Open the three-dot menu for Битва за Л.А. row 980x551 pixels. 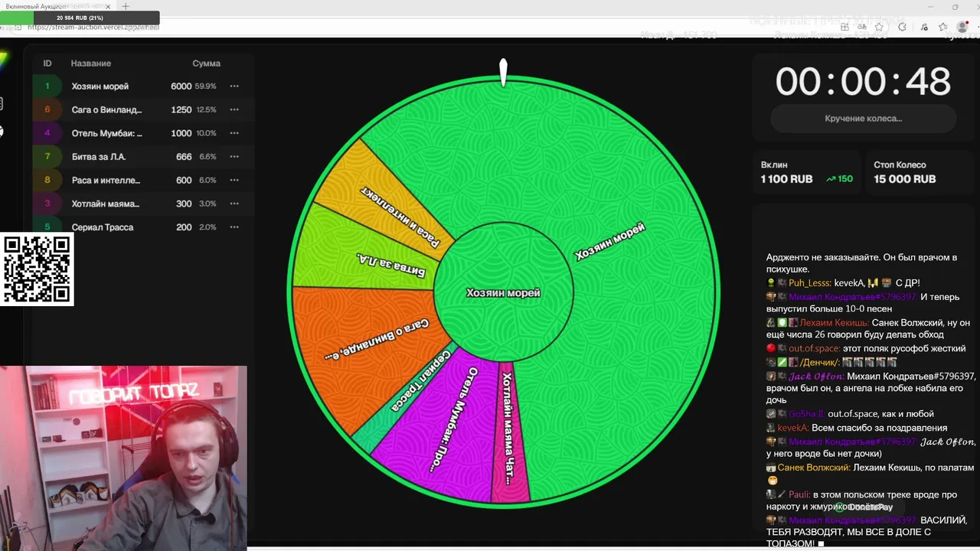234,157
